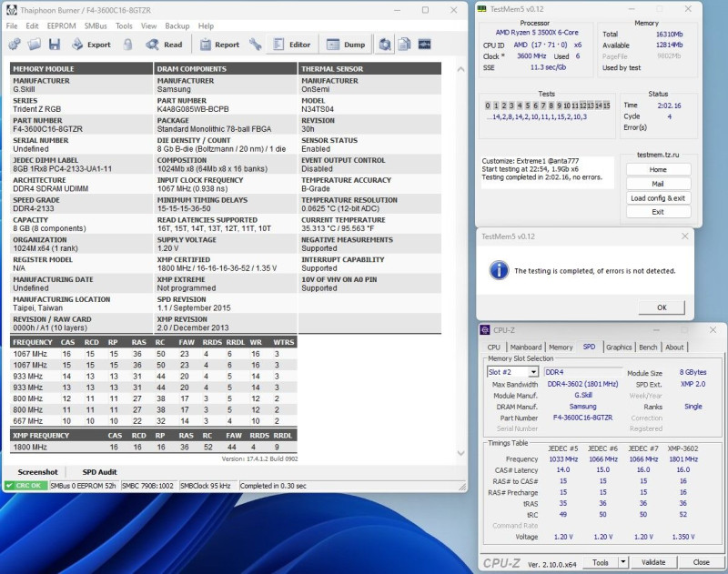Click the Validate button in CPU-Z
728x574 pixels.
[653, 562]
